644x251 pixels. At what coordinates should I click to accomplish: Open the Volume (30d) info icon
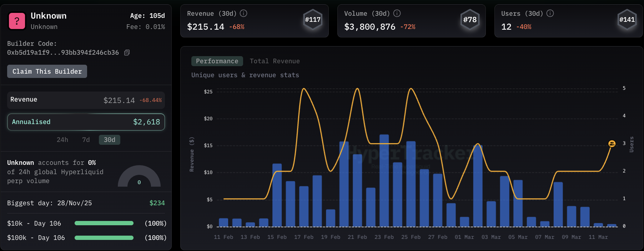click(x=397, y=14)
